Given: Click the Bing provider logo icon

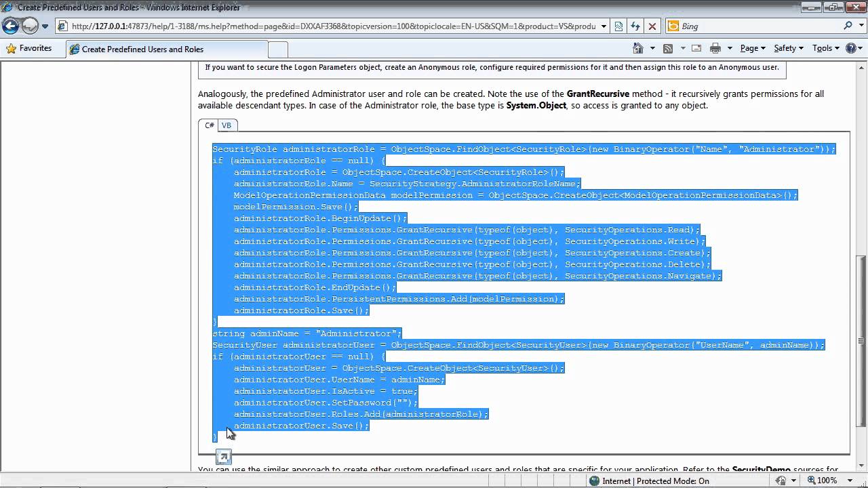Looking at the screenshot, I should pos(673,26).
